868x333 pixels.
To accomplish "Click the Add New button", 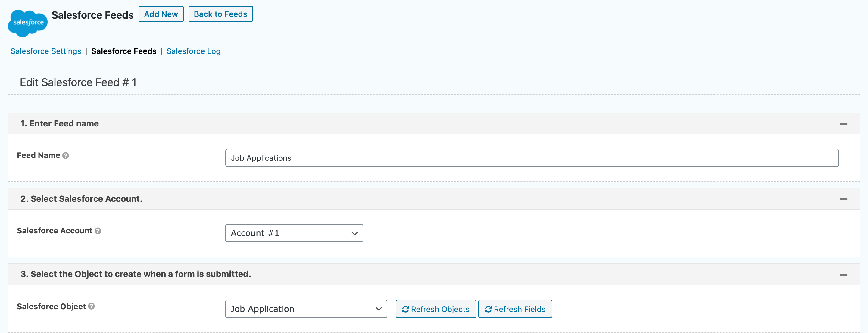I will [x=161, y=14].
